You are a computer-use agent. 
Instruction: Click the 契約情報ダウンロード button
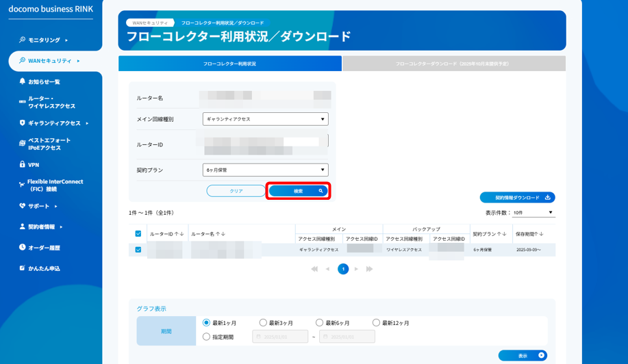point(517,197)
